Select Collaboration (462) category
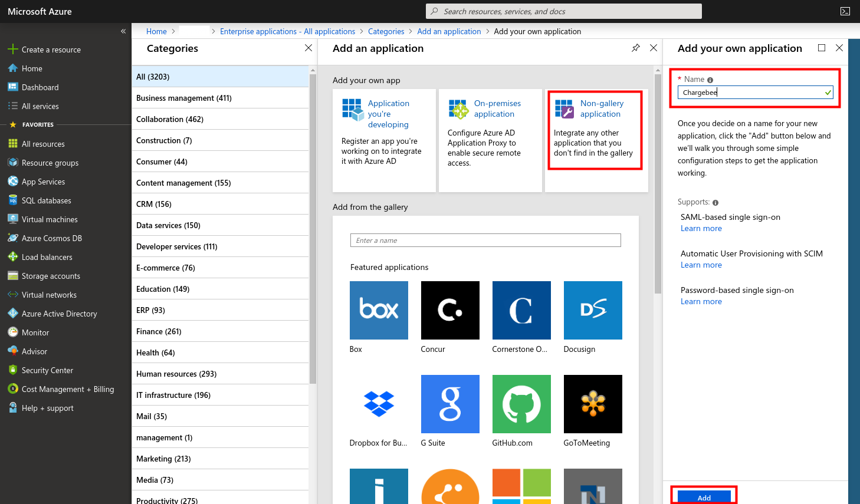This screenshot has height=504, width=860. (220, 119)
